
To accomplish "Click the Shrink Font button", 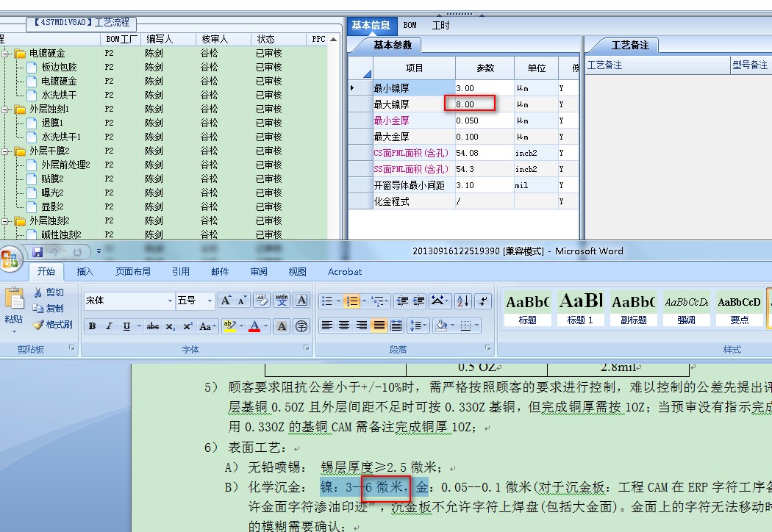I will (242, 301).
